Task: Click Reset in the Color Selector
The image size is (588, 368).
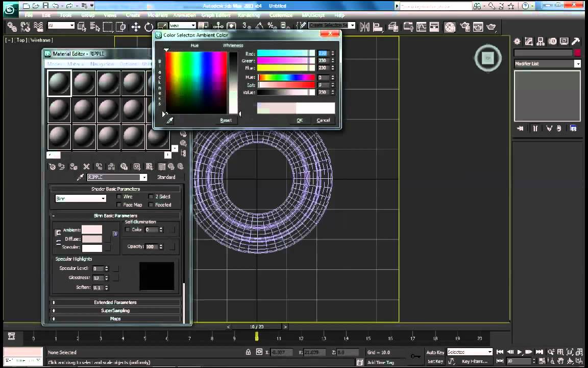Action: 226,121
